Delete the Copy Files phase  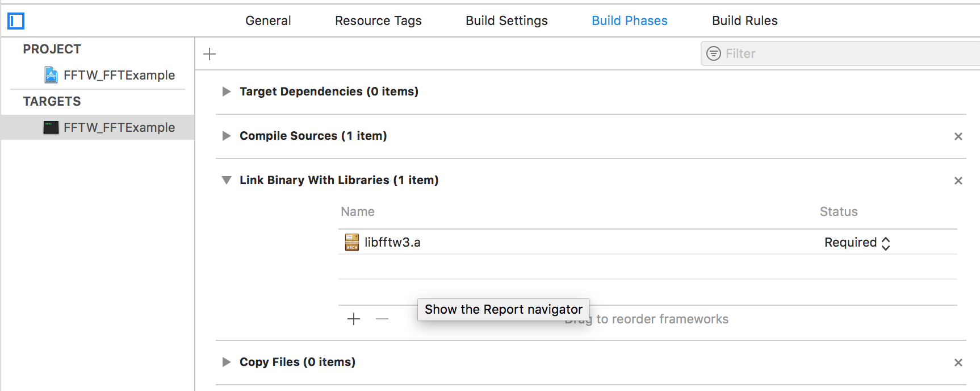coord(958,363)
